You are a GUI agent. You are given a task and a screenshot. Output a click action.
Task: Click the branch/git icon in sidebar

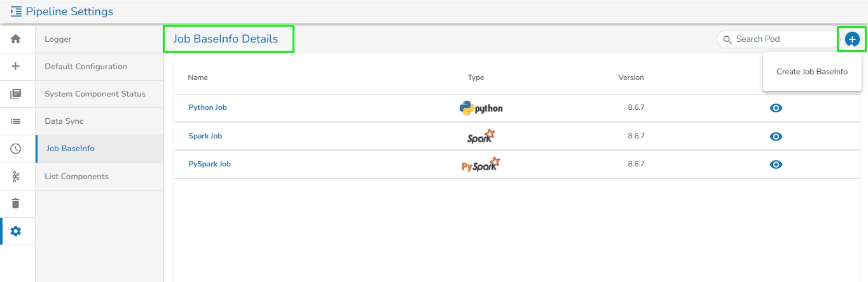[16, 176]
